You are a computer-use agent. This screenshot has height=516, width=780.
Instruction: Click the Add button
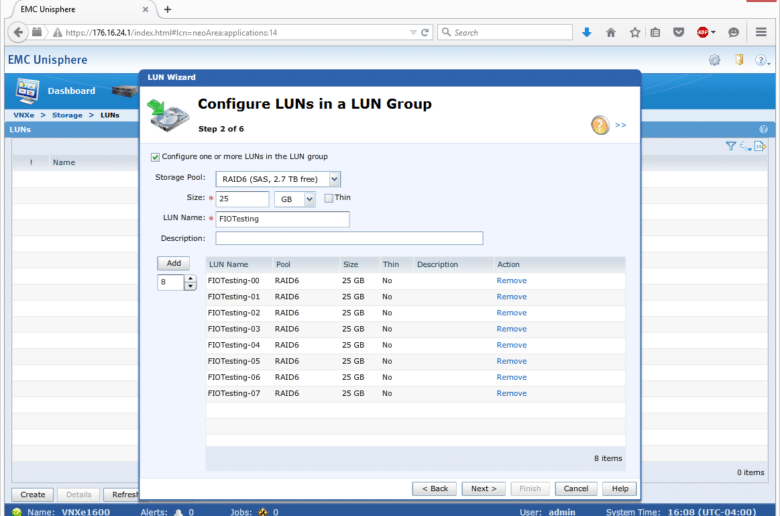tap(174, 263)
